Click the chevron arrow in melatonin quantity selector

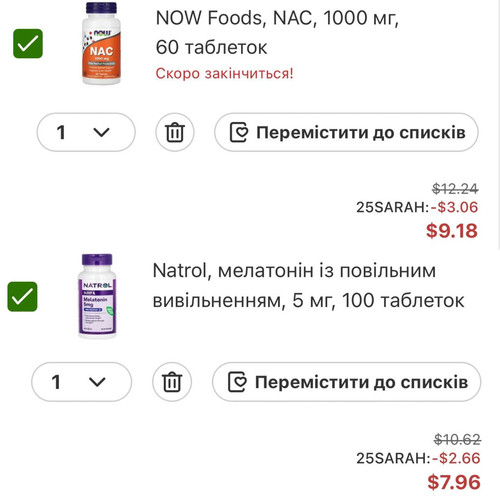[x=97, y=382]
